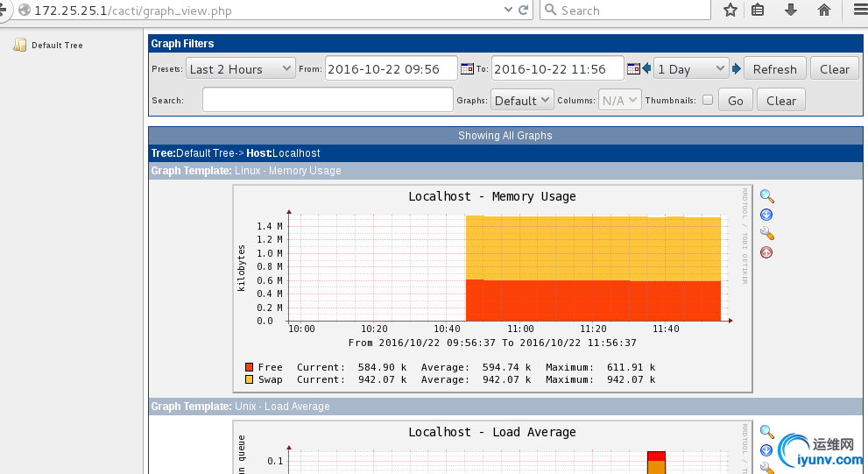Zoom Memory Usage graph with magnifier icon
This screenshot has height=474, width=868.
tap(766, 196)
